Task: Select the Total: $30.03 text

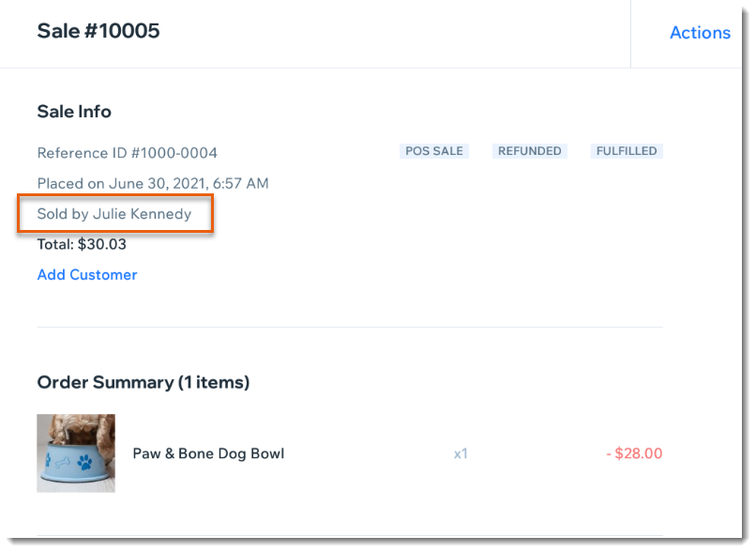Action: click(82, 244)
